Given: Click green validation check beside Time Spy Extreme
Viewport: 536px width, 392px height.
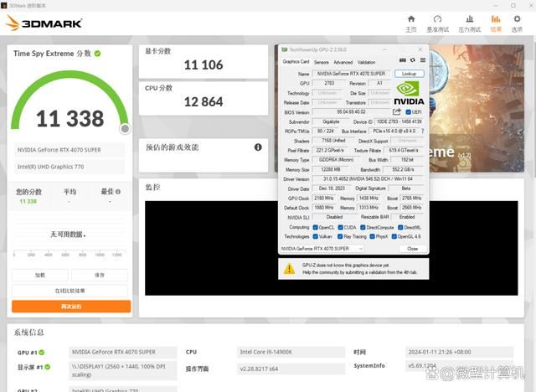Looking at the screenshot, I should (97, 54).
